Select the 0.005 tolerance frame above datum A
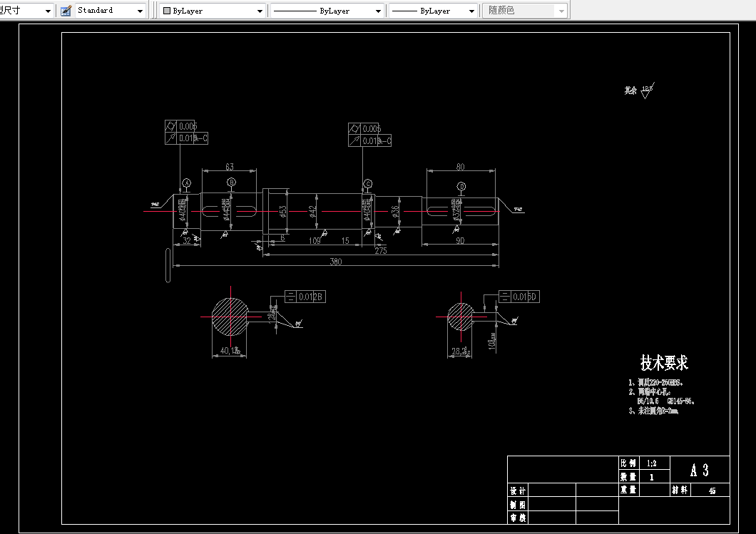 [x=181, y=126]
